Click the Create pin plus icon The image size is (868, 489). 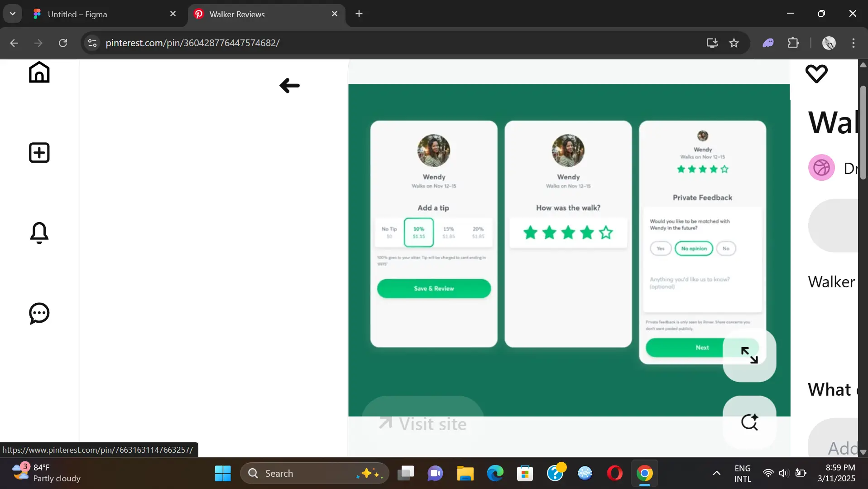(39, 153)
